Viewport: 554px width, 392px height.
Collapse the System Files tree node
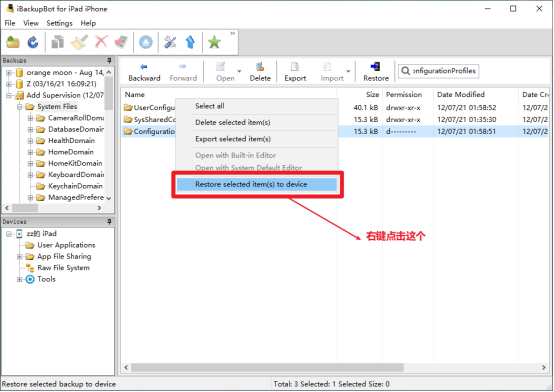(x=20, y=107)
